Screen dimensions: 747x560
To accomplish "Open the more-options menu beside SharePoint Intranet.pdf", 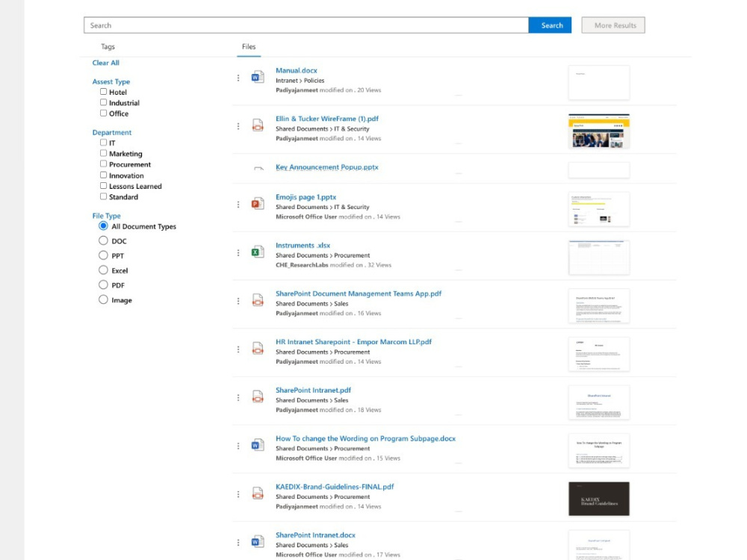I will (x=238, y=398).
